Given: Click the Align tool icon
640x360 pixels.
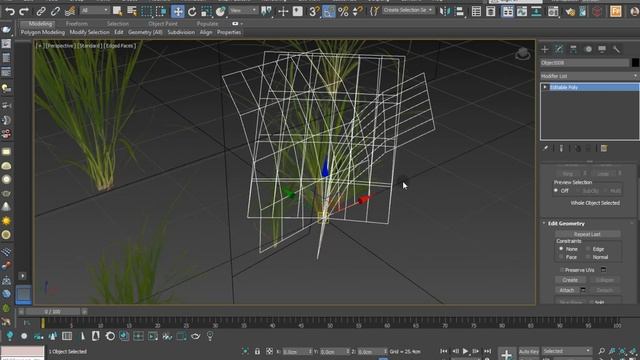Looking at the screenshot, I should coord(459,11).
